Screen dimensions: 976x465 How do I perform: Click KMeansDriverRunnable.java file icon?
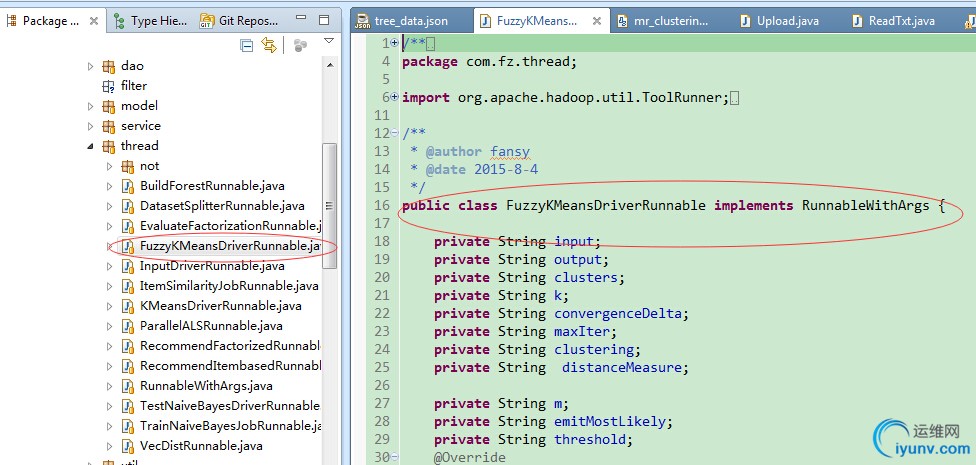point(128,306)
